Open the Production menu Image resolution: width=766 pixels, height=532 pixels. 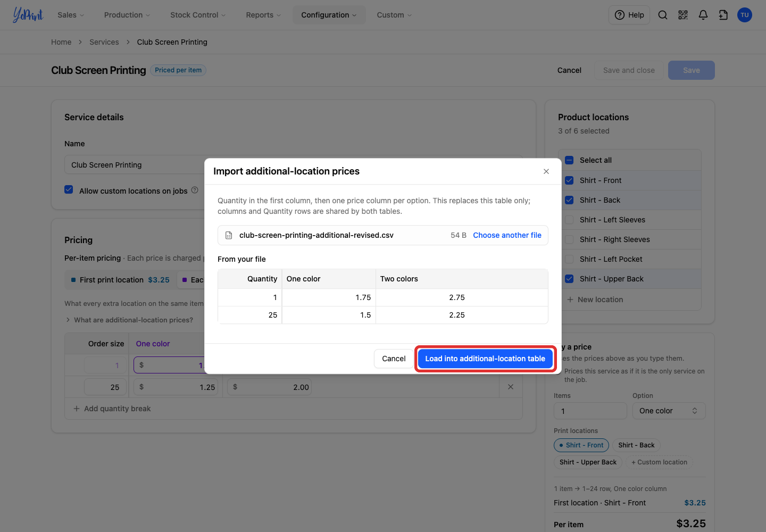pyautogui.click(x=127, y=15)
